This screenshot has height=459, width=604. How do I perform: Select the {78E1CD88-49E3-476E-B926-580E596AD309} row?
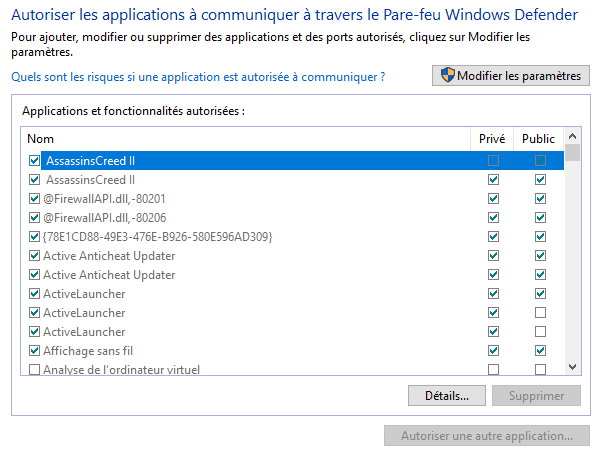158,237
